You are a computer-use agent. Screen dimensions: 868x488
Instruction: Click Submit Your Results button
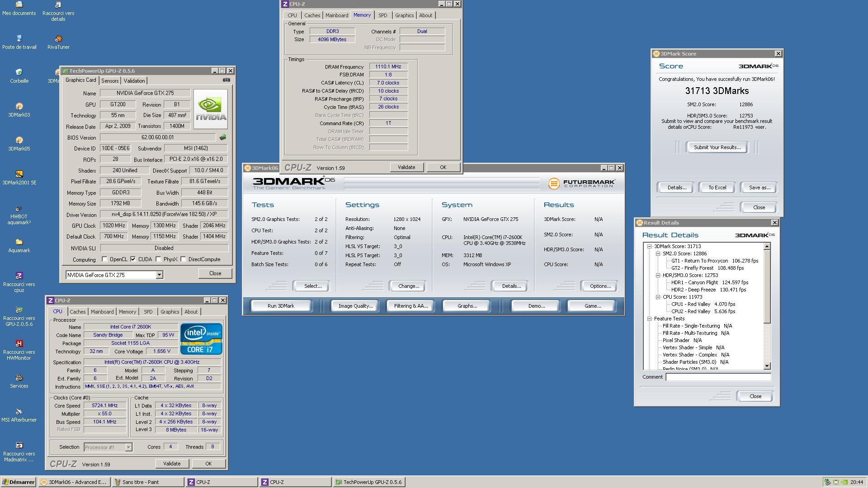(x=717, y=147)
